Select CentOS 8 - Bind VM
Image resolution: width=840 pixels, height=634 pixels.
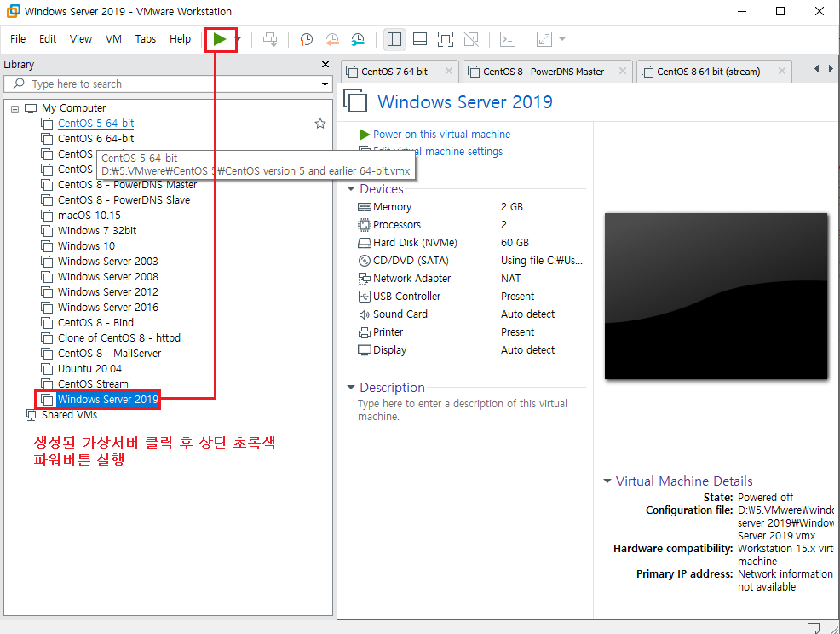pyautogui.click(x=96, y=323)
